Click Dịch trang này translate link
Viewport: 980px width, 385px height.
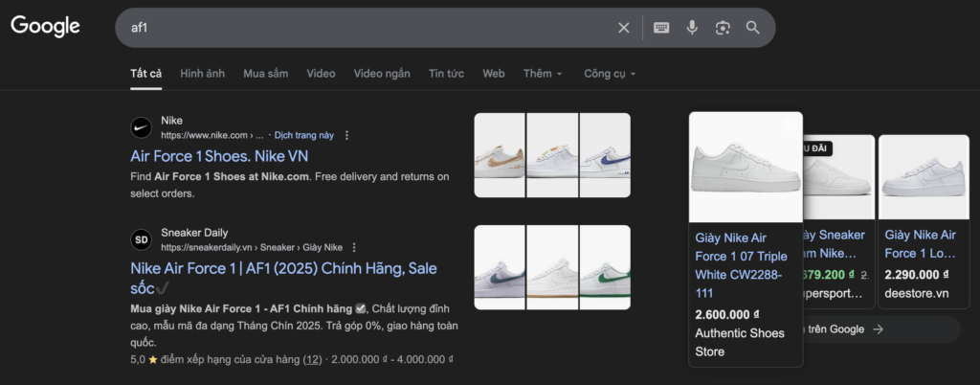coord(303,136)
